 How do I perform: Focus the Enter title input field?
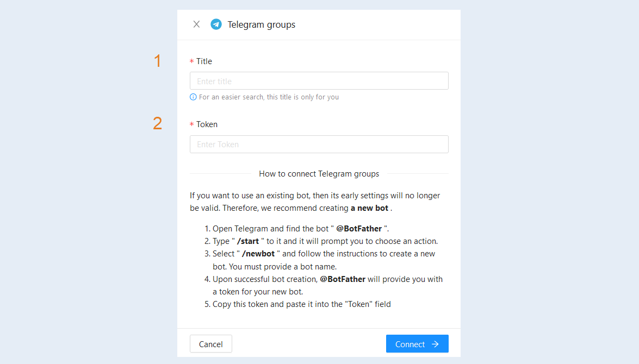319,81
